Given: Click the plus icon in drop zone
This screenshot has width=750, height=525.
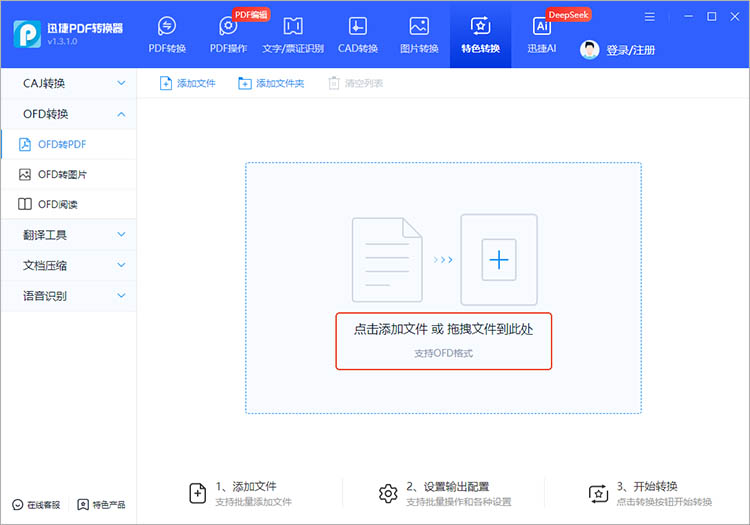Looking at the screenshot, I should 499,260.
